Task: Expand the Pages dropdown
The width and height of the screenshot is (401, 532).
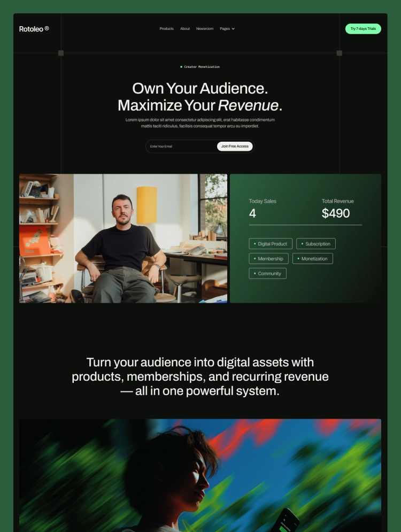Action: coord(227,28)
